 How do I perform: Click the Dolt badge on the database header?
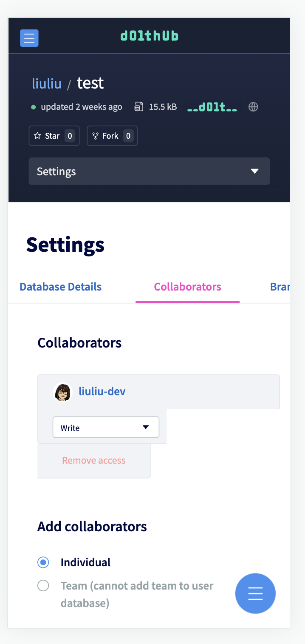(212, 107)
